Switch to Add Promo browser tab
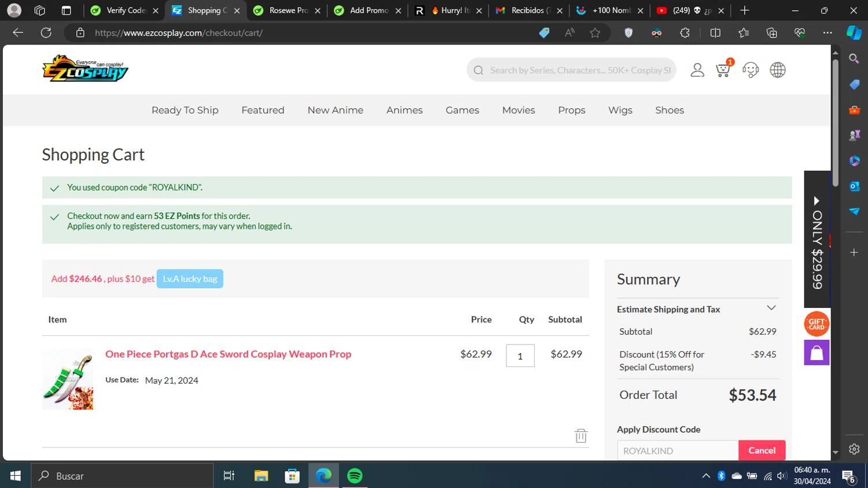 [368, 10]
